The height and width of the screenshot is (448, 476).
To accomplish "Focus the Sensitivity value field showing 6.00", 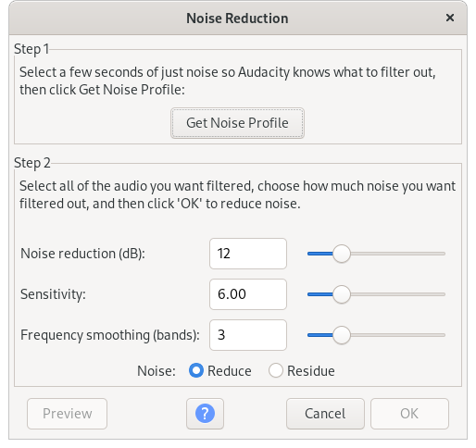I will point(248,294).
